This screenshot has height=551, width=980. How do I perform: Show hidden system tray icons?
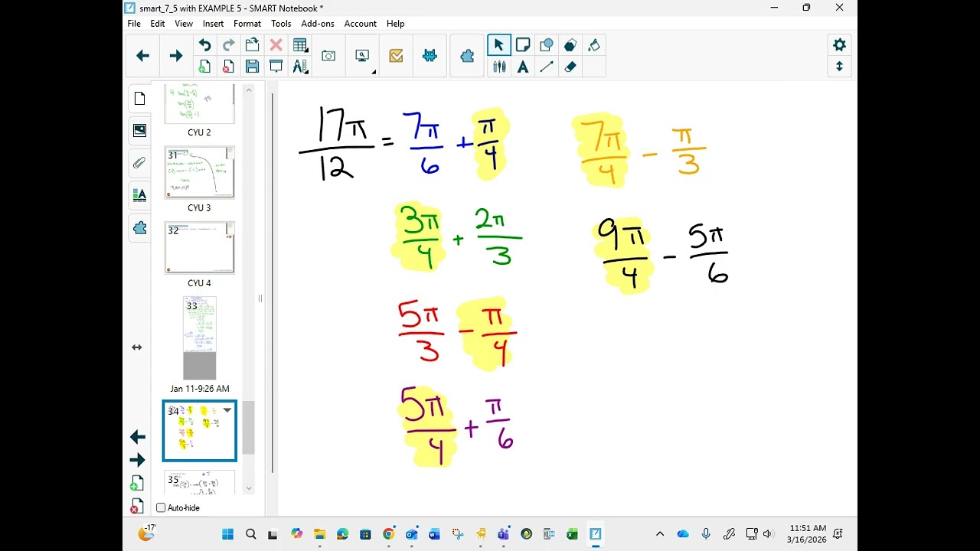660,534
